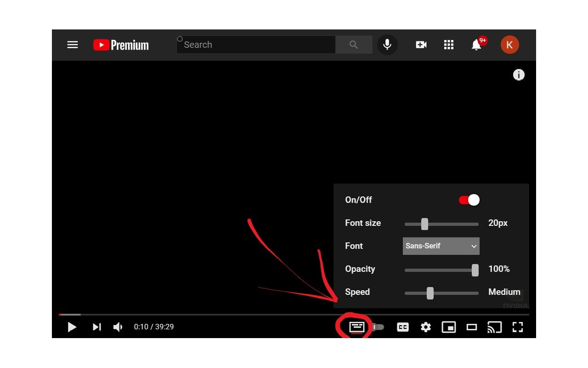Turn off the On/Off overlay switch
Viewport: 588px width, 368px height.
pyautogui.click(x=469, y=200)
